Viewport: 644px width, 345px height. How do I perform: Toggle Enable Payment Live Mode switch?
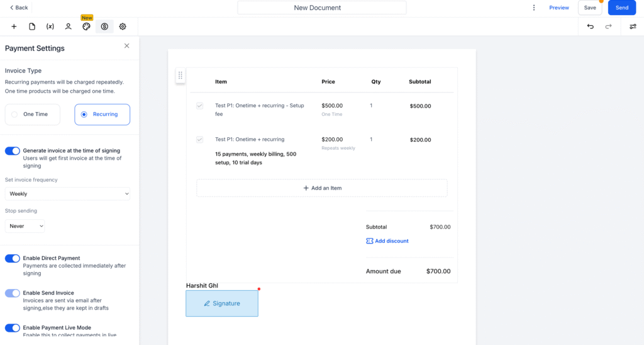pos(13,328)
